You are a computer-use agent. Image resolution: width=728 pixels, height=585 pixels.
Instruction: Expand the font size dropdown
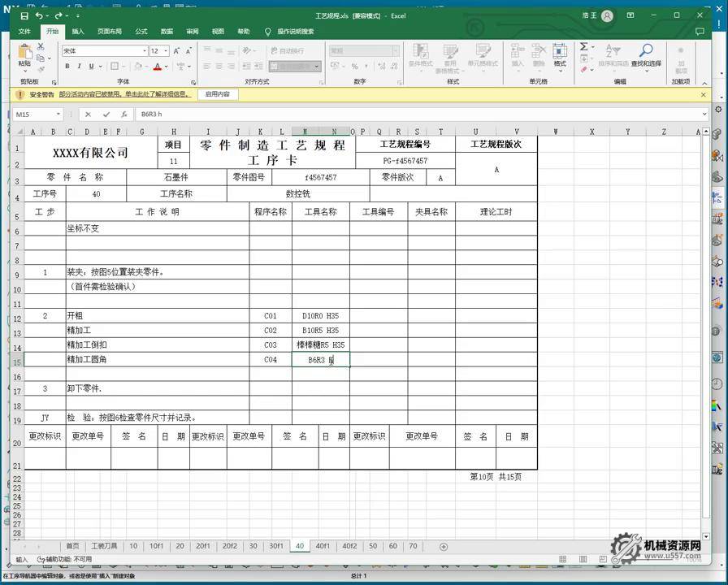click(x=165, y=50)
